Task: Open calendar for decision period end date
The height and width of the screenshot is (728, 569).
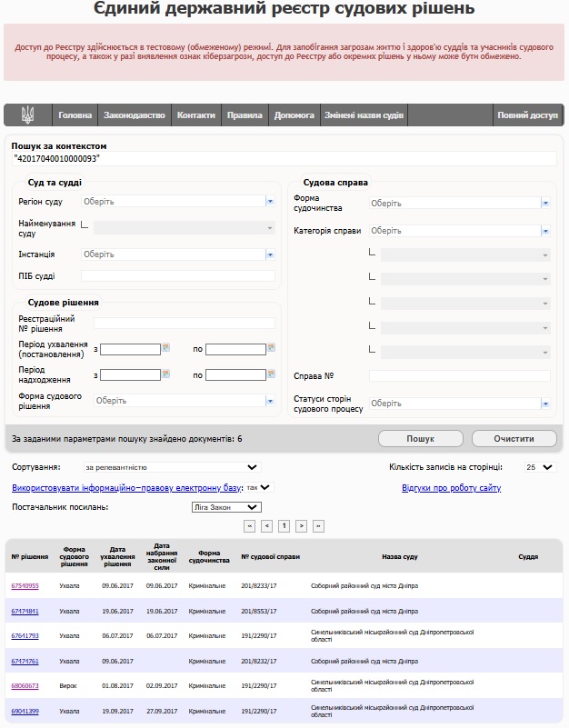Action: point(271,348)
